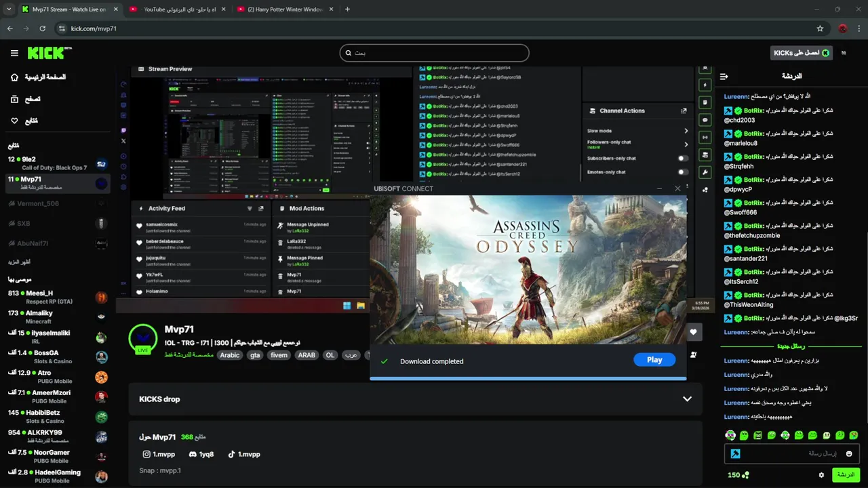The image size is (868, 488).
Task: Click Mvp71's LIVE avatar
Action: pos(143,338)
